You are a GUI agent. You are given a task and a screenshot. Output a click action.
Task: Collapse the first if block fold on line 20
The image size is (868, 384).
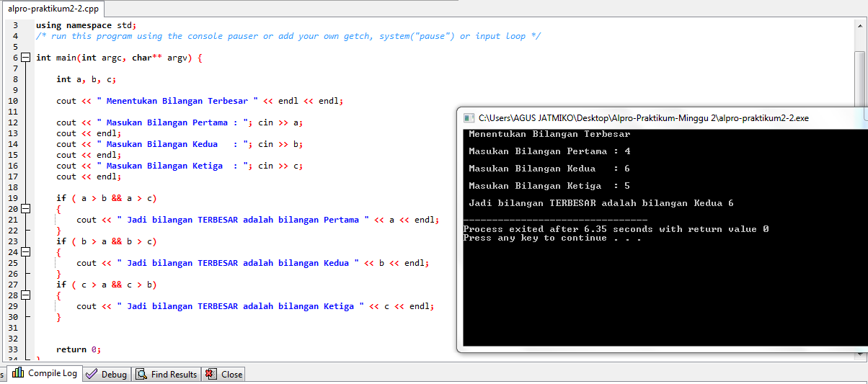point(26,209)
